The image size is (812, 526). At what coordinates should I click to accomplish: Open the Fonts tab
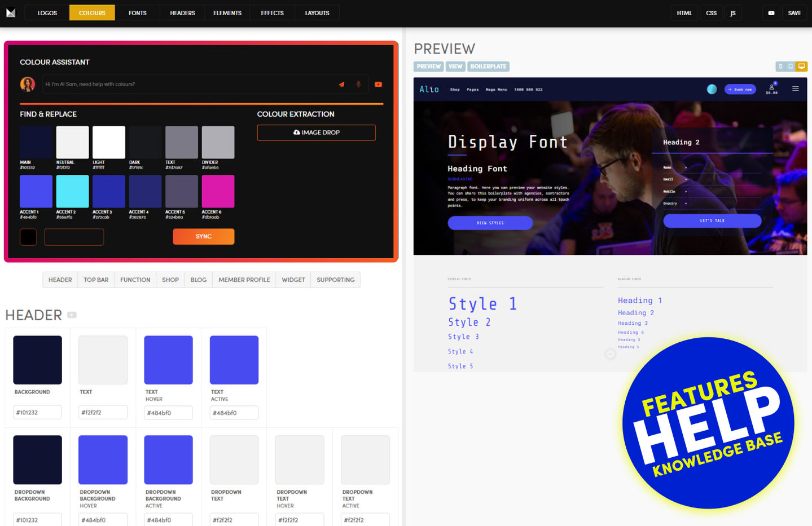pyautogui.click(x=137, y=13)
